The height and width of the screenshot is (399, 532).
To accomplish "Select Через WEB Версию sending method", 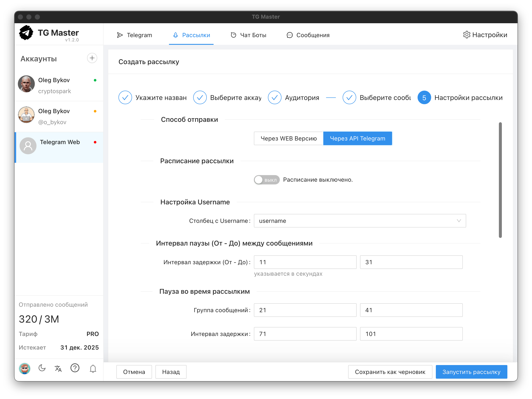I will (x=288, y=138).
